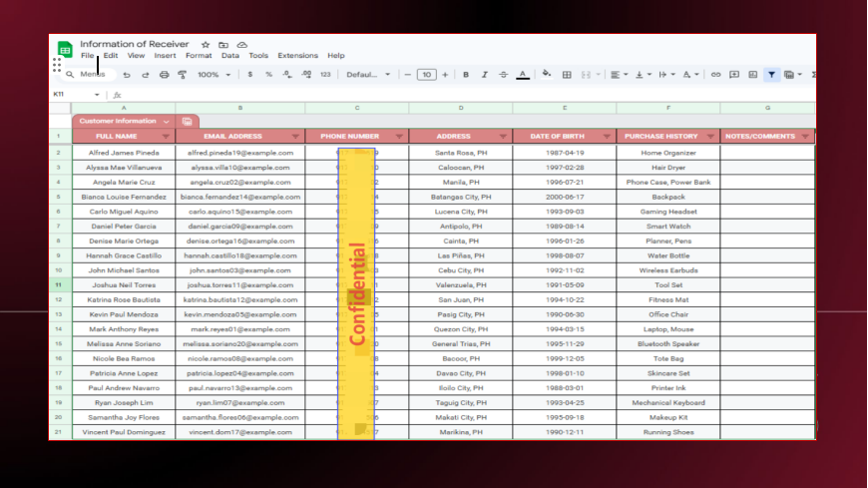Open DATE OF BIRTH column filter dropdown
The image size is (868, 488).
coord(607,137)
